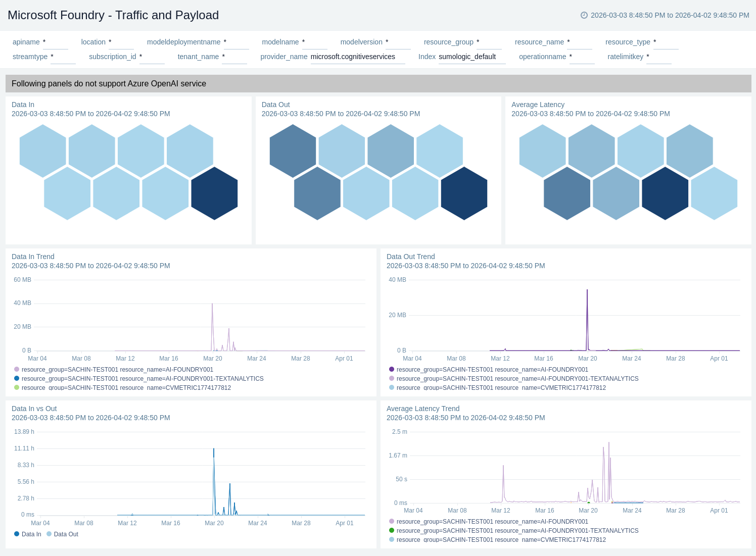Click the apiname filter field
756x556 pixels.
(56, 42)
